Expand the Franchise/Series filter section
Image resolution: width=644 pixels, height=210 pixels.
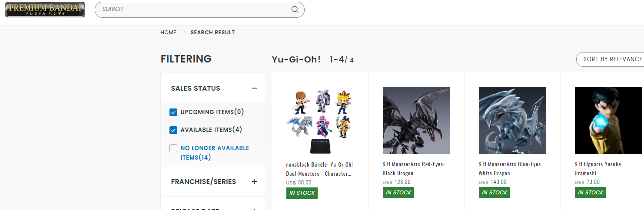tap(213, 181)
